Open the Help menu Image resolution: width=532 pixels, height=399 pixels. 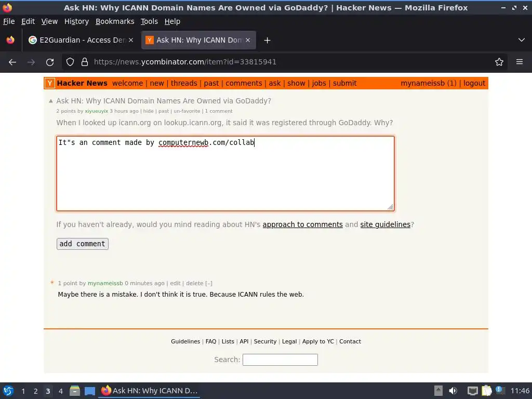tap(172, 21)
